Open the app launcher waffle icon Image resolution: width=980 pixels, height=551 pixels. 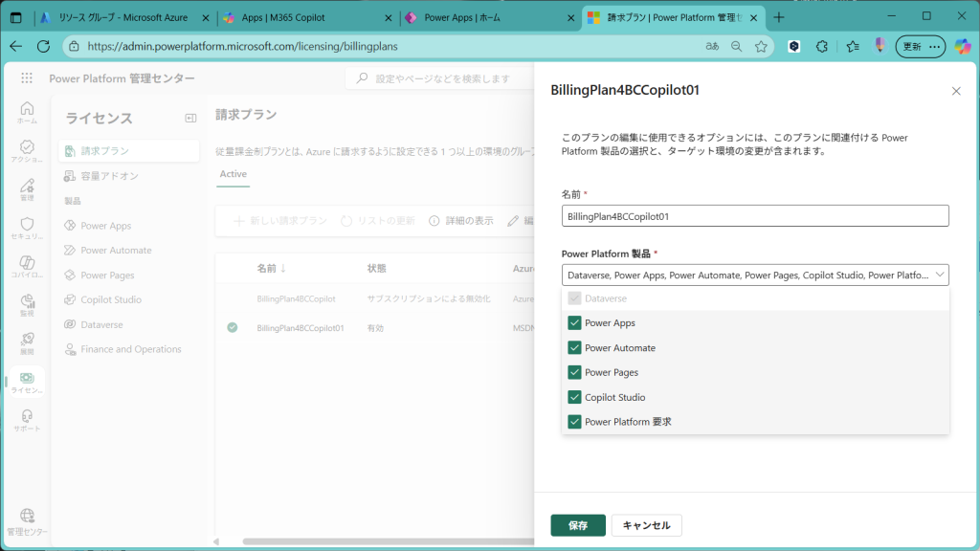pyautogui.click(x=27, y=78)
